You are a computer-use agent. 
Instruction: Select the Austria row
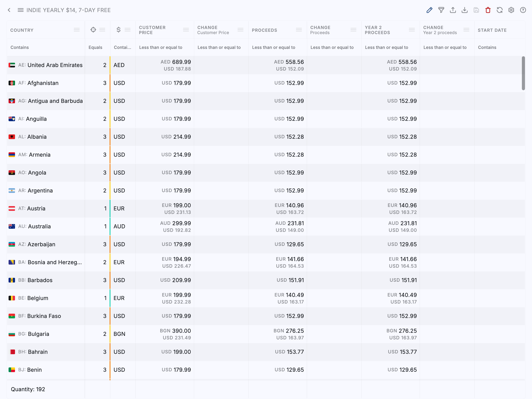(x=36, y=208)
